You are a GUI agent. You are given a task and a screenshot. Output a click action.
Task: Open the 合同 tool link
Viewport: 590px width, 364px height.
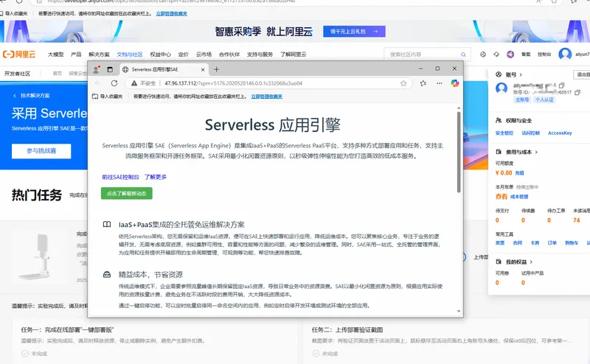pyautogui.click(x=518, y=243)
